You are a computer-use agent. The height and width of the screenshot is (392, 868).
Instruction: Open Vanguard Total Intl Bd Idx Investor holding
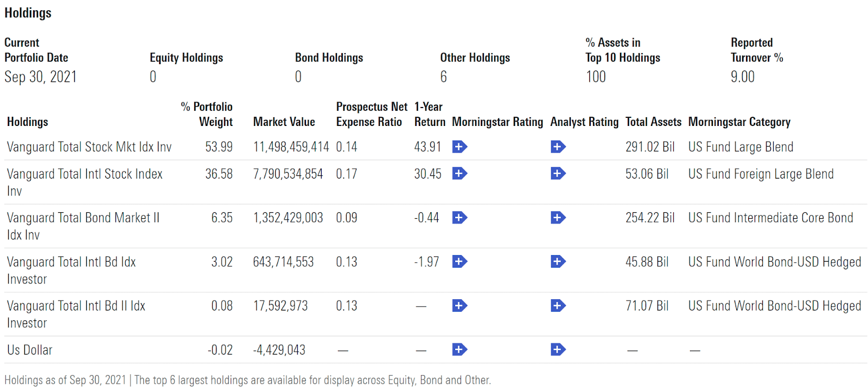71,270
